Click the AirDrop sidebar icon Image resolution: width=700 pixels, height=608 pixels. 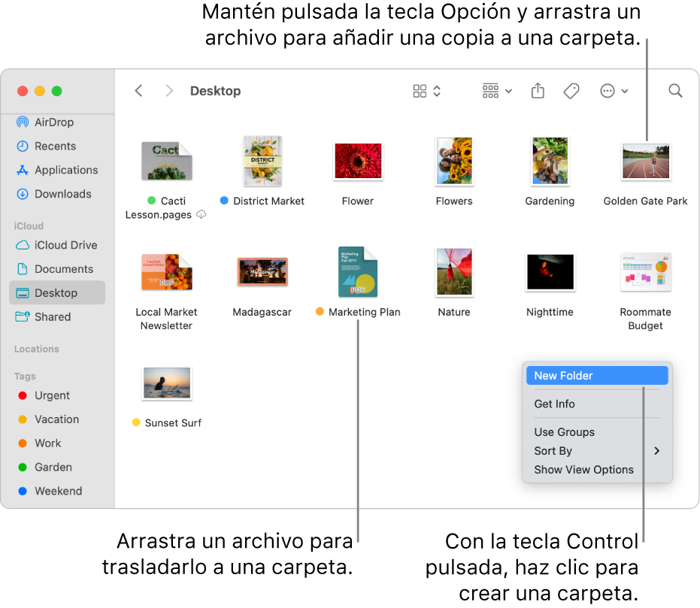point(23,123)
